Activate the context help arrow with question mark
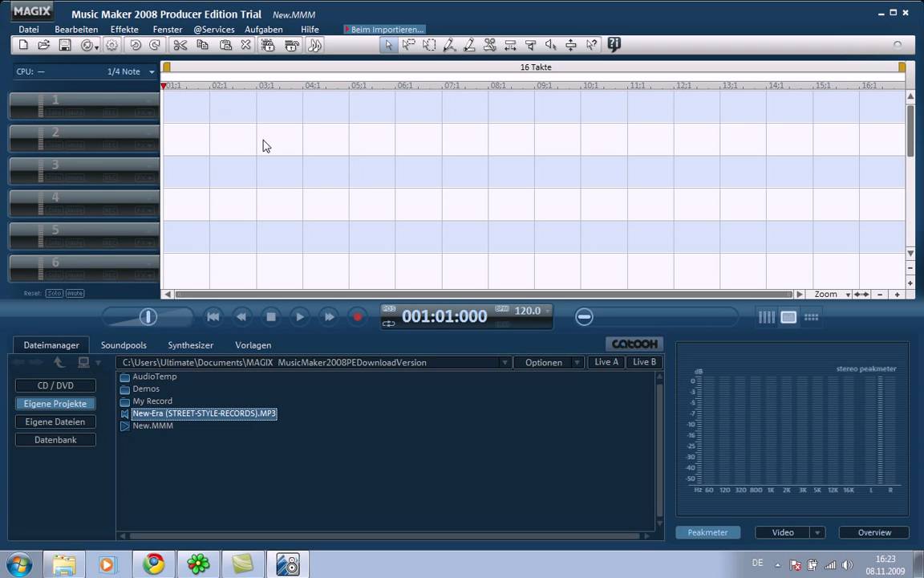 591,45
